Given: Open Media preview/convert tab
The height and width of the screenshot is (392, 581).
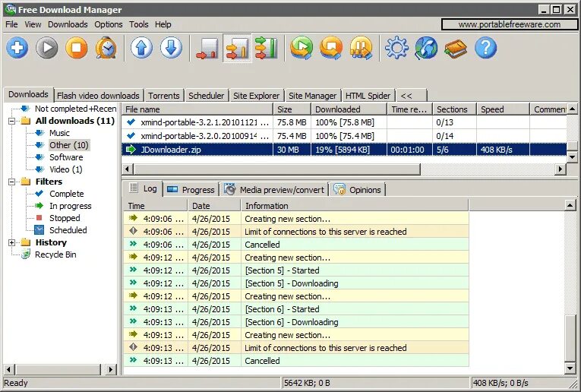Looking at the screenshot, I should pyautogui.click(x=275, y=190).
